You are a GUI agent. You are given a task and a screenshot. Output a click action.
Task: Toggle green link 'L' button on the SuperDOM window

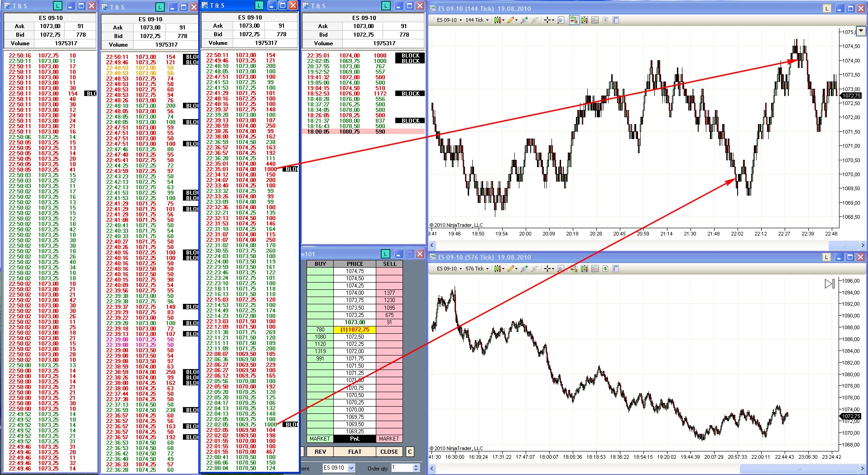pos(385,254)
